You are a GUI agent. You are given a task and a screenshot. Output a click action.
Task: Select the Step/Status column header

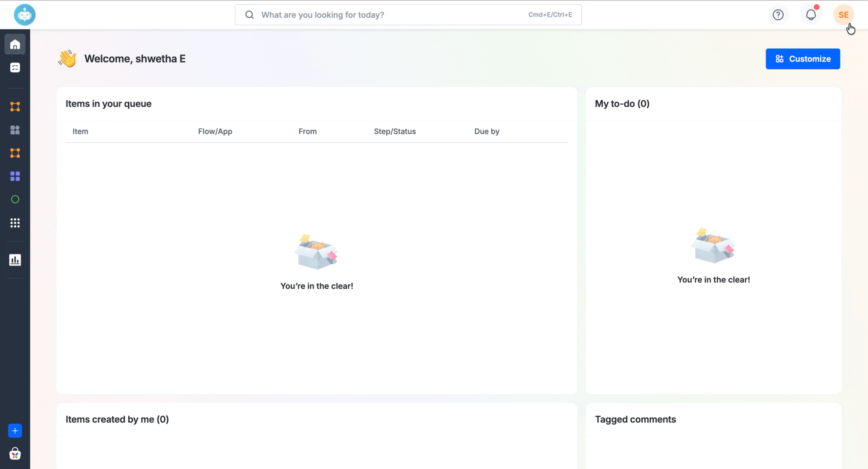395,131
